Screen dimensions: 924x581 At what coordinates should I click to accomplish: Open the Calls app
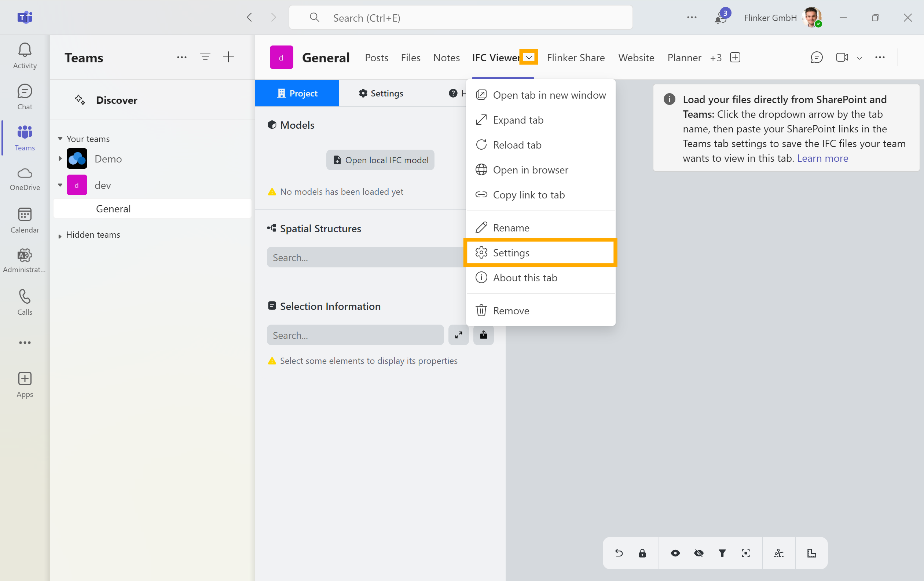[25, 302]
